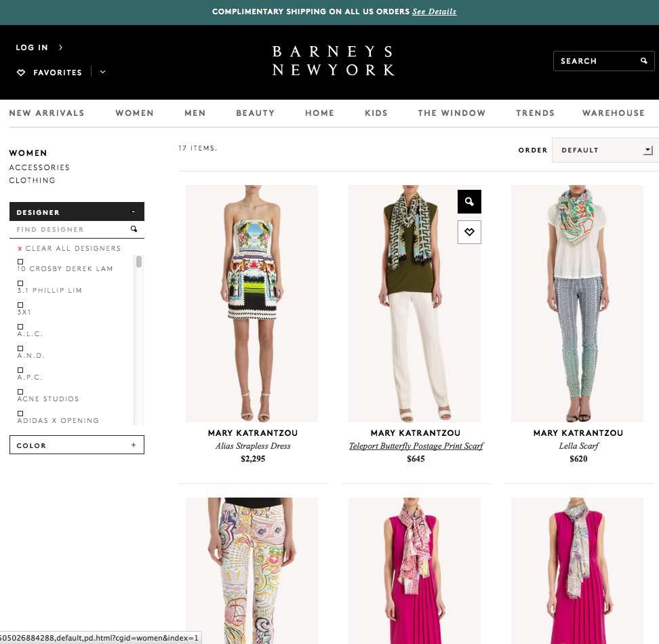Collapse the Designer filter panel
The height and width of the screenshot is (644, 659).
pyautogui.click(x=134, y=212)
